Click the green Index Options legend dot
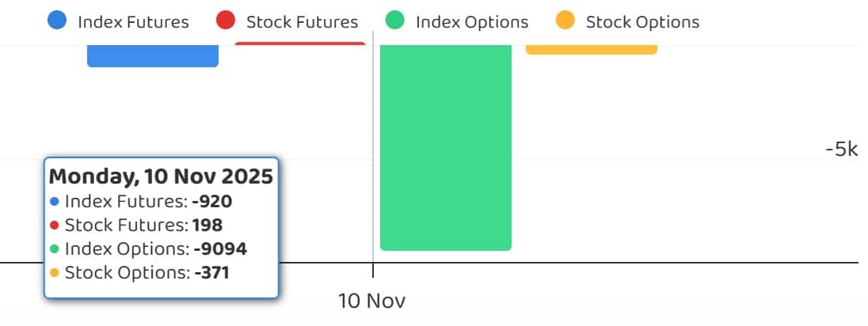 [x=394, y=21]
